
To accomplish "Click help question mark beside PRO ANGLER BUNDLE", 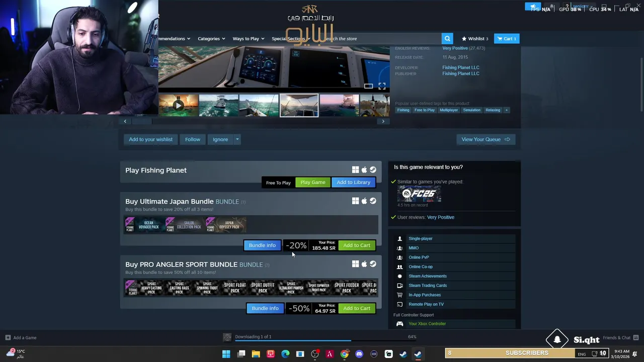I will pos(267,265).
